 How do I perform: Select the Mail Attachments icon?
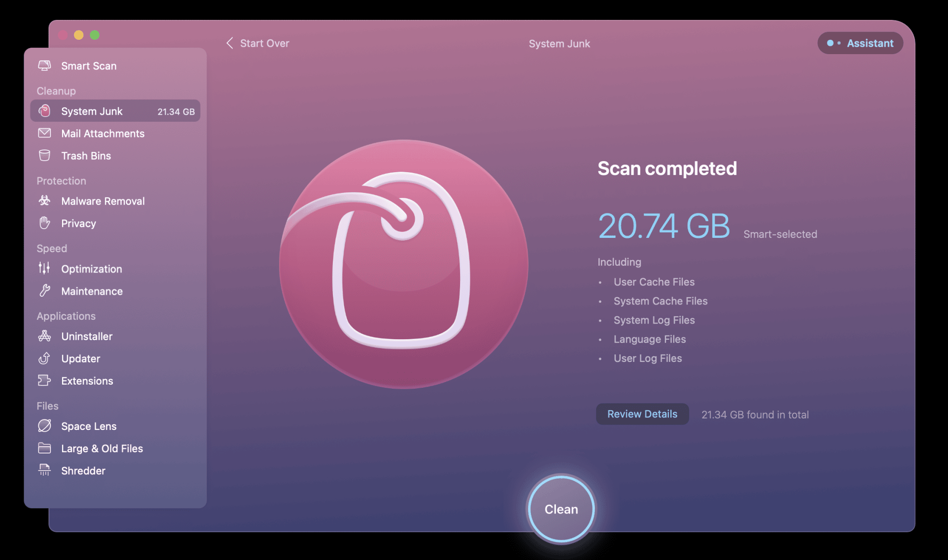coord(44,133)
